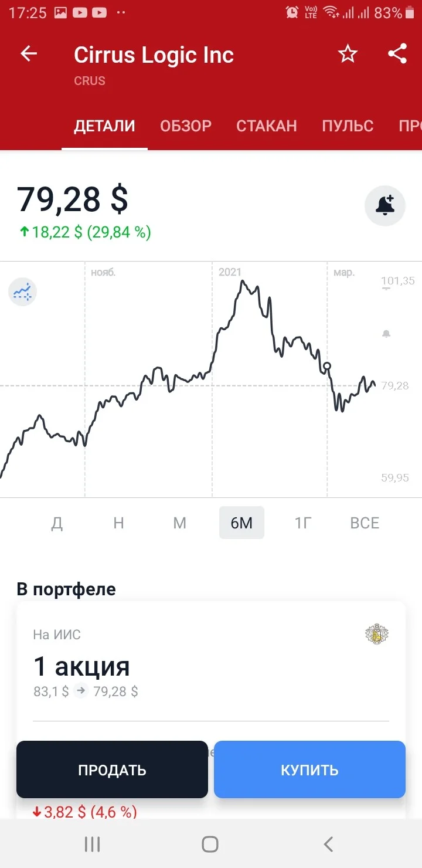The image size is (422, 868).
Task: Select the 1Г yearly chart period
Action: point(302,523)
